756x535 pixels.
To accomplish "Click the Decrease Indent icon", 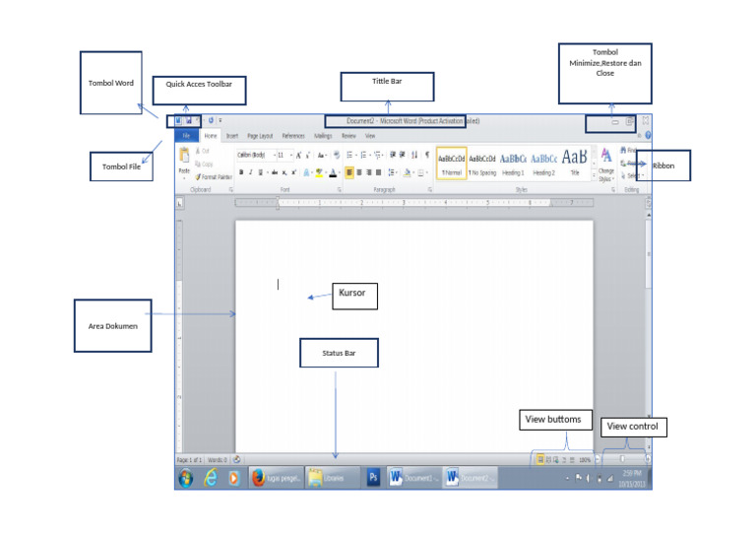I will 393,155.
